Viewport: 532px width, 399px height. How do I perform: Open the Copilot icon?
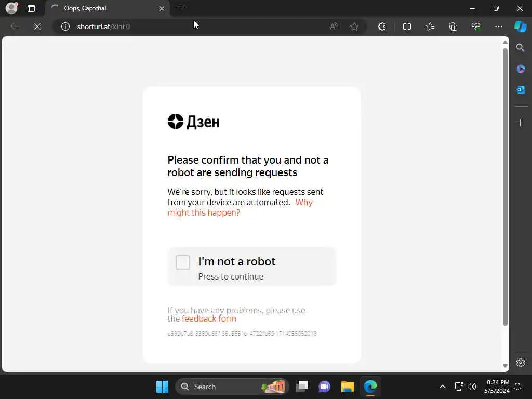521,26
